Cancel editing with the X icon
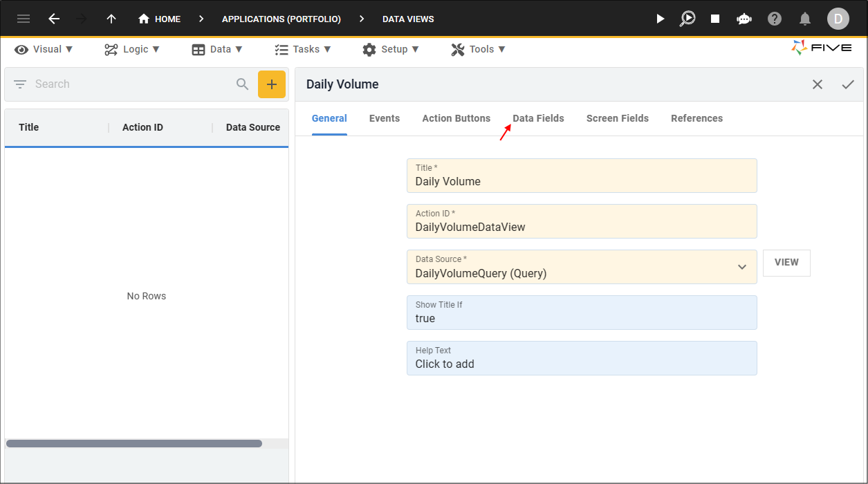This screenshot has width=868, height=484. coord(818,84)
